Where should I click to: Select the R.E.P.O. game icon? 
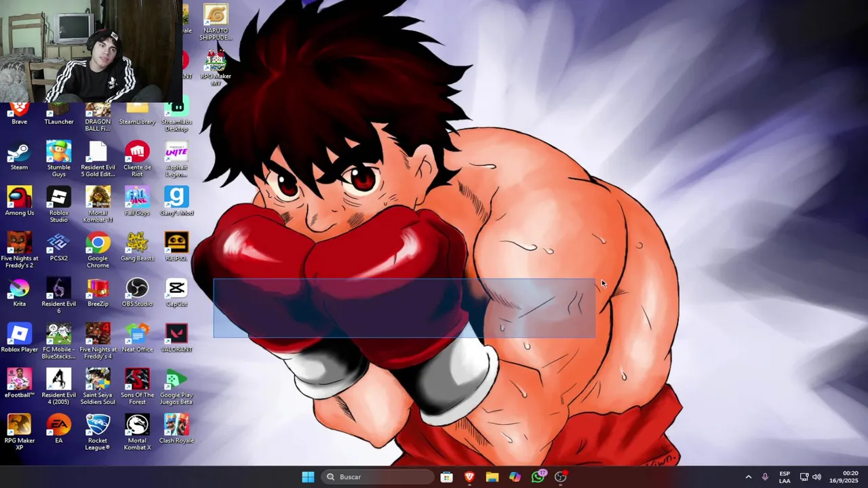(x=176, y=247)
